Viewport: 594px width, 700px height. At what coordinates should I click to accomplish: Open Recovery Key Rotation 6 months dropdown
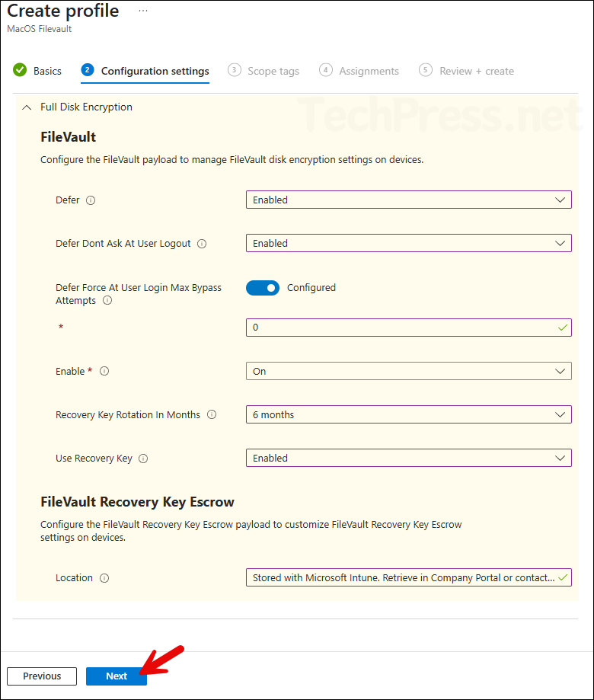pos(408,414)
